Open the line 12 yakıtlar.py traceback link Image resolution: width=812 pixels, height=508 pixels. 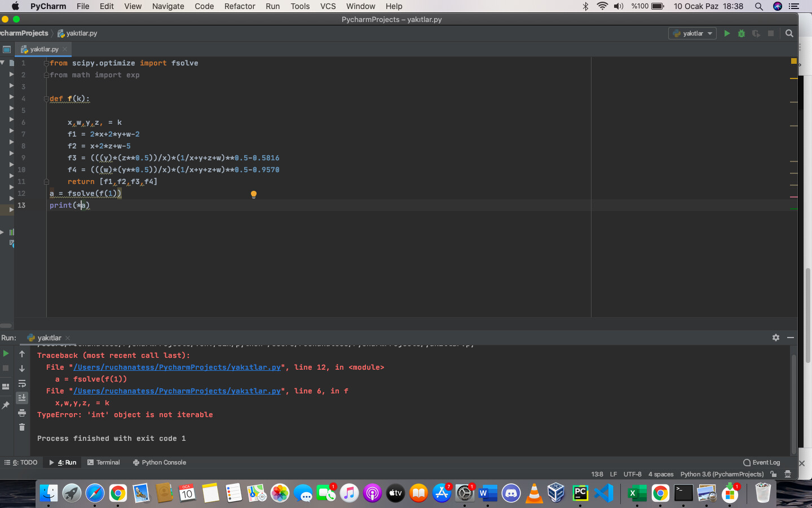(177, 367)
